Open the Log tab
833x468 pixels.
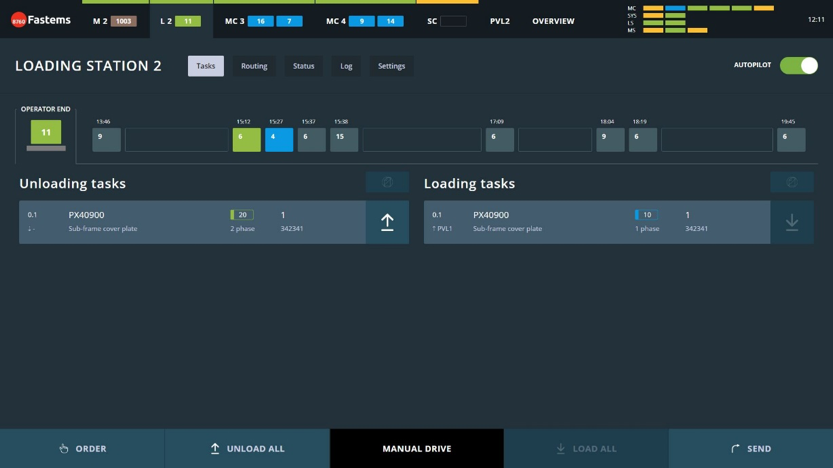click(x=346, y=66)
